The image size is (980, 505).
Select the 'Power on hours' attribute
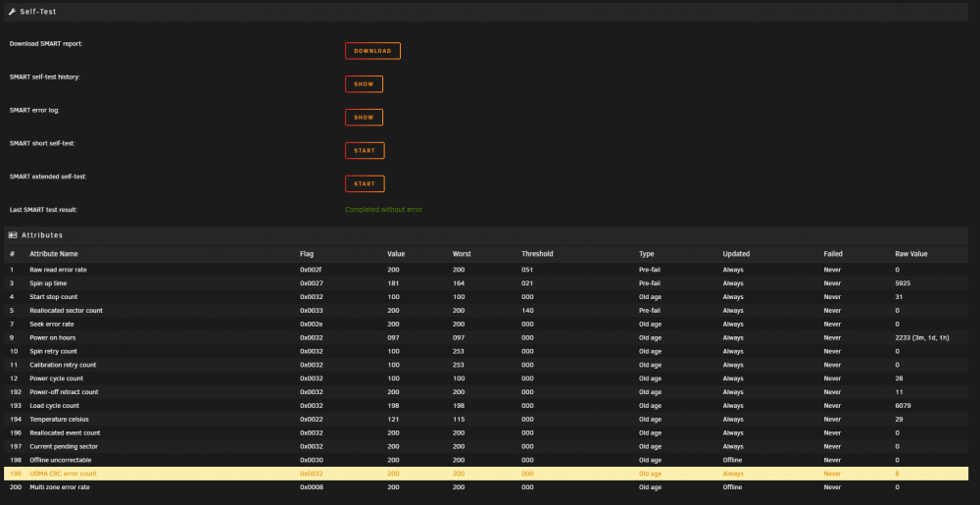tap(486, 337)
